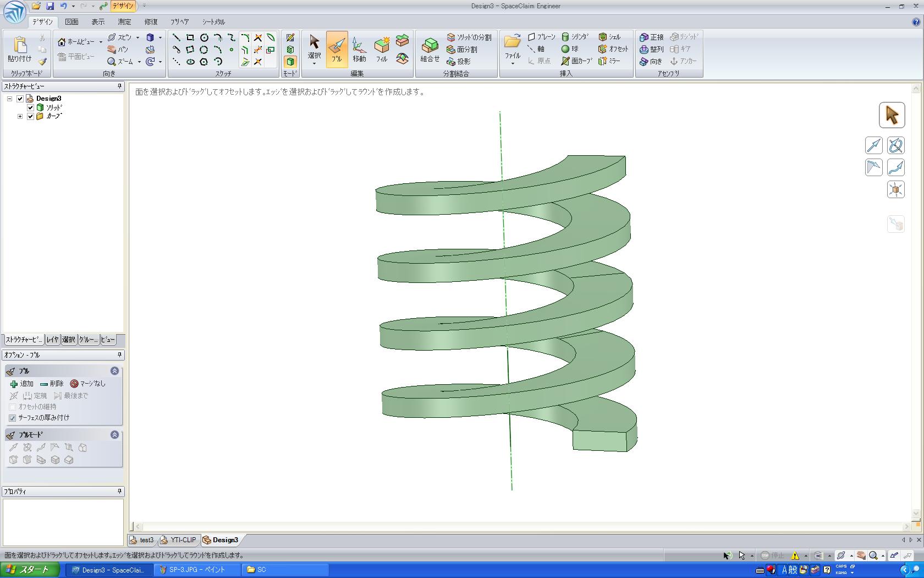The height and width of the screenshot is (578, 924).
Task: Collapse the Design3 tree node
Action: (x=9, y=99)
